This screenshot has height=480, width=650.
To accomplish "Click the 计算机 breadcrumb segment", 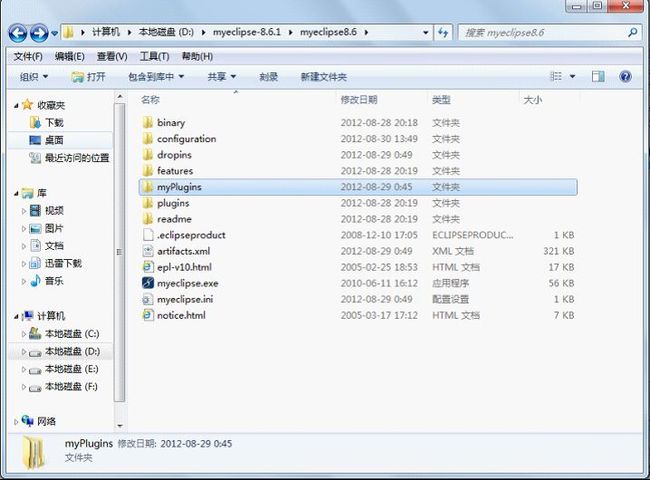I will (106, 32).
